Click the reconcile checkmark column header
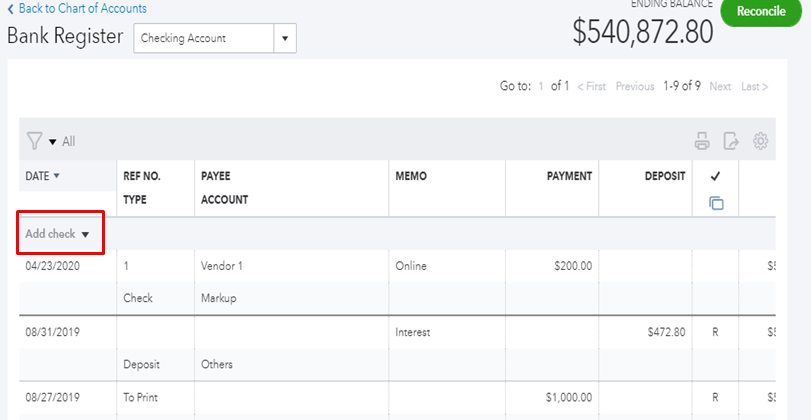The height and width of the screenshot is (420, 811). (x=716, y=176)
